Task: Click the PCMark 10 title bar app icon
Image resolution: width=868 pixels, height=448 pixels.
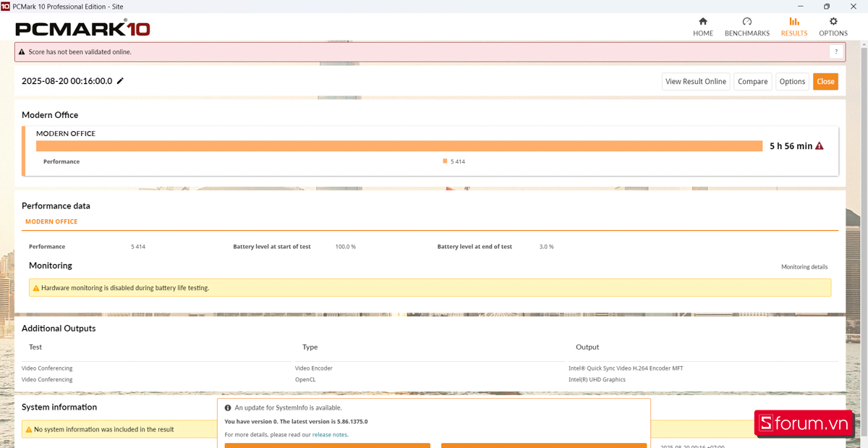Action: click(x=6, y=6)
